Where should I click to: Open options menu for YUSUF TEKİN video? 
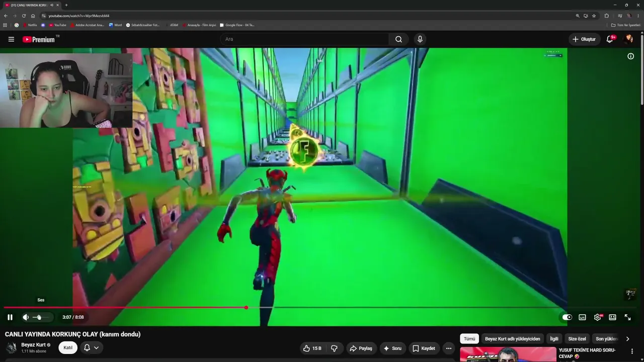(632, 351)
